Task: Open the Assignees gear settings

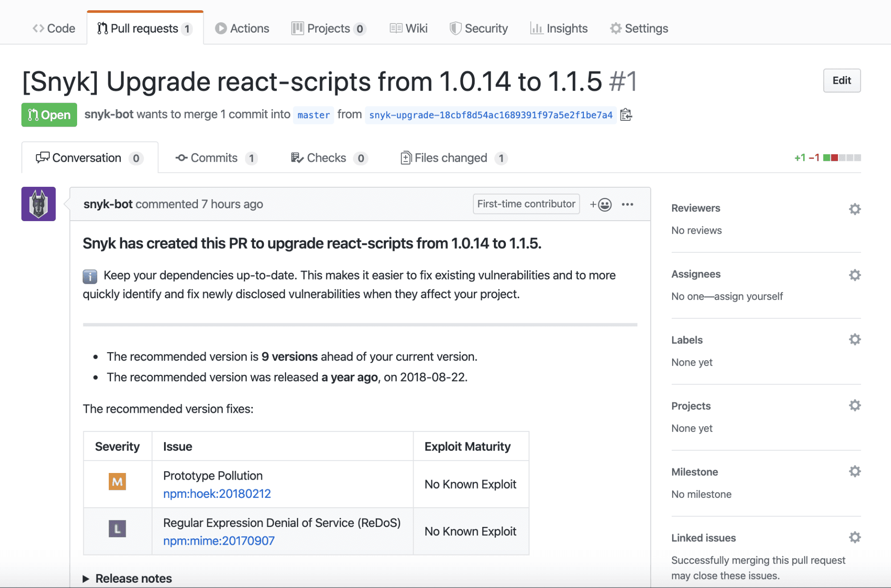Action: click(854, 275)
